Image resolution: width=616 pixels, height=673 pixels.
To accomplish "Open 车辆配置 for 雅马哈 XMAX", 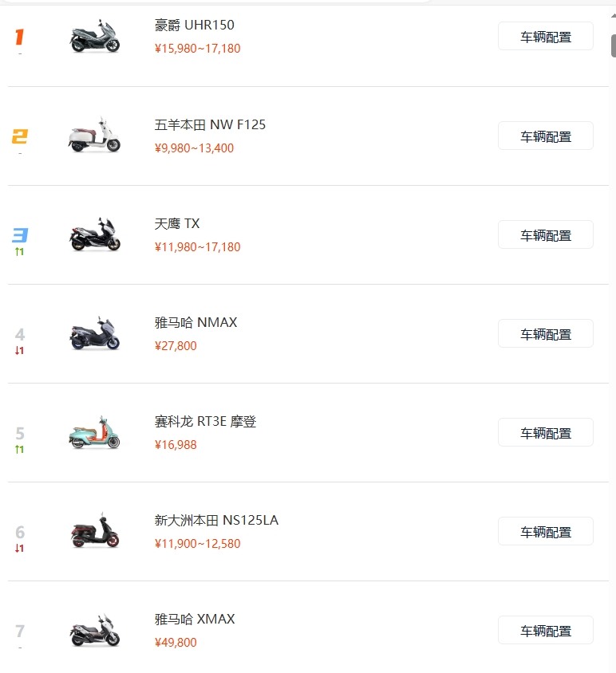I will point(546,631).
